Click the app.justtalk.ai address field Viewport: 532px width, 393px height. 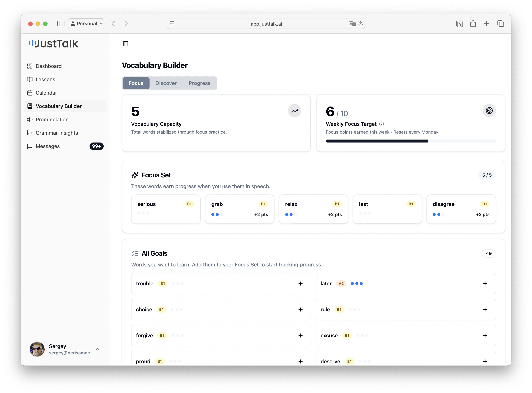coord(266,24)
